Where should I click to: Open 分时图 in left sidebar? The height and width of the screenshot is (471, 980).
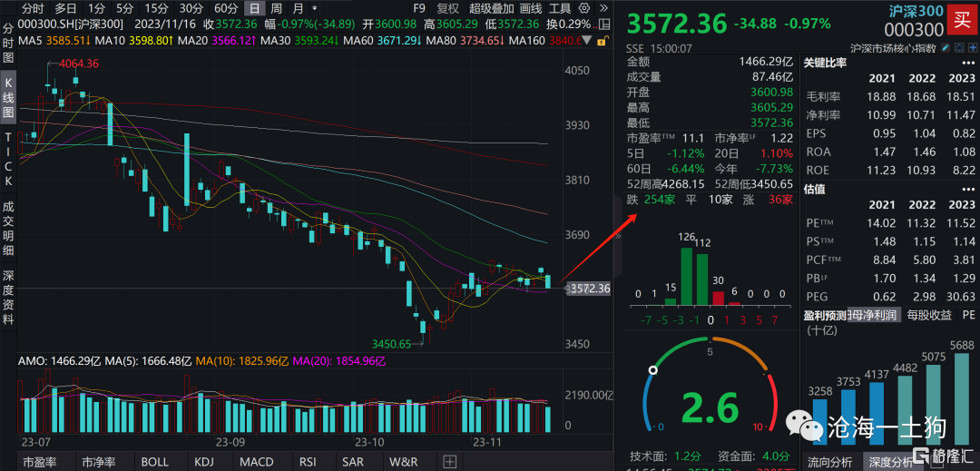click(8, 43)
